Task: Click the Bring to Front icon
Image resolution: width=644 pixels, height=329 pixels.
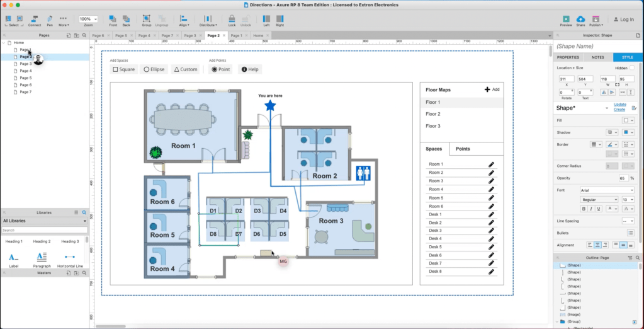Action: [112, 20]
